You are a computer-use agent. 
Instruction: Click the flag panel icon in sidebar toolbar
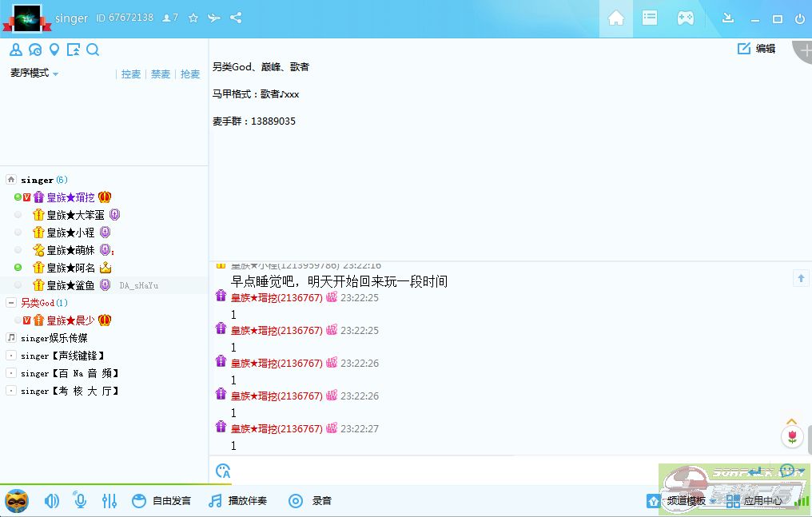pyautogui.click(x=73, y=50)
